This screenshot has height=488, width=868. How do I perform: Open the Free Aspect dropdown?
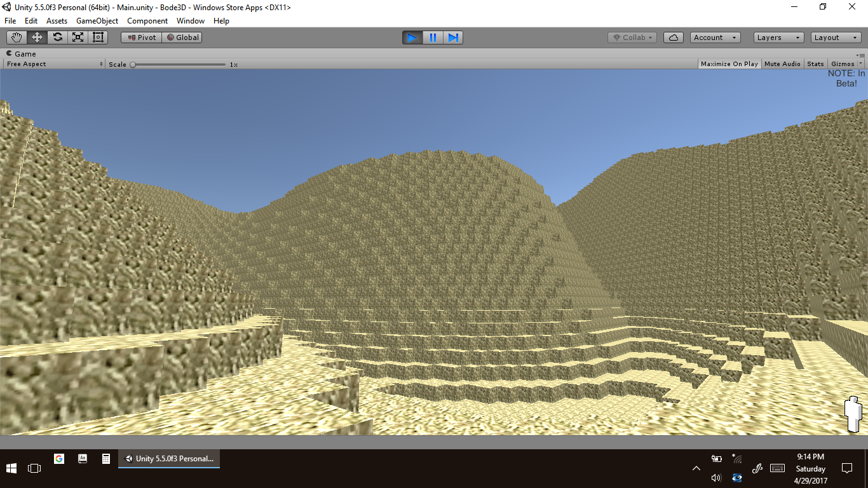(55, 64)
